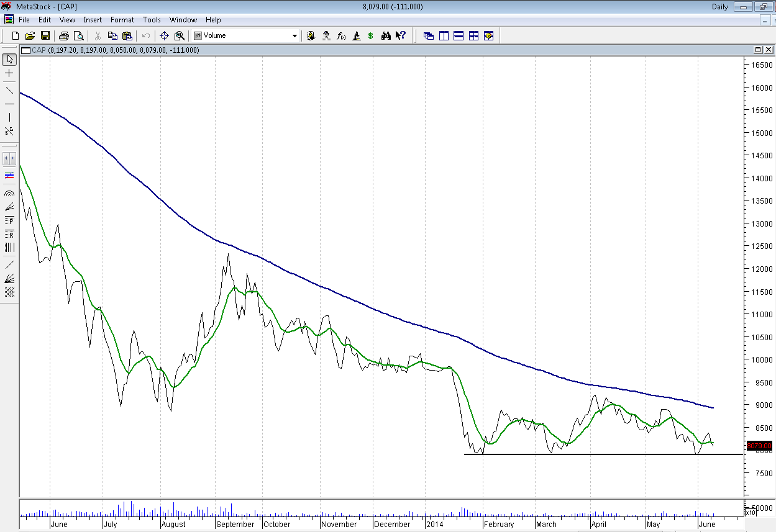This screenshot has width=776, height=532.
Task: Select the vertical line drawing tool
Action: tap(9, 117)
